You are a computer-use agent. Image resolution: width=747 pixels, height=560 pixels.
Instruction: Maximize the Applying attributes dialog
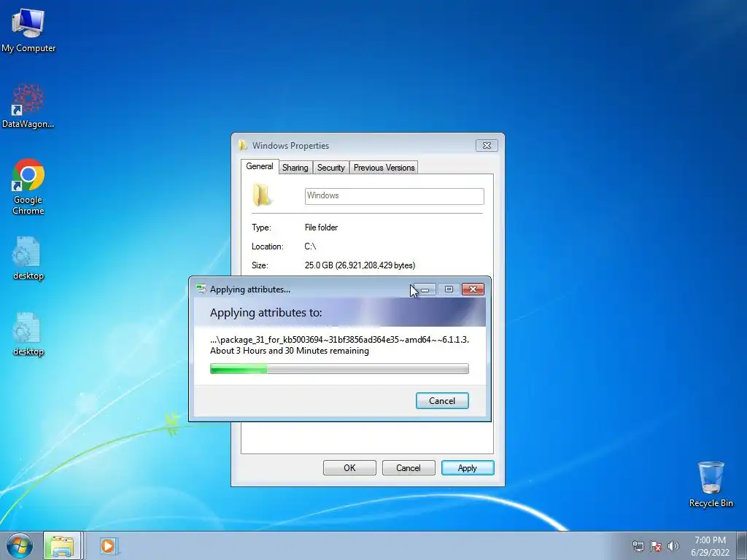(449, 289)
